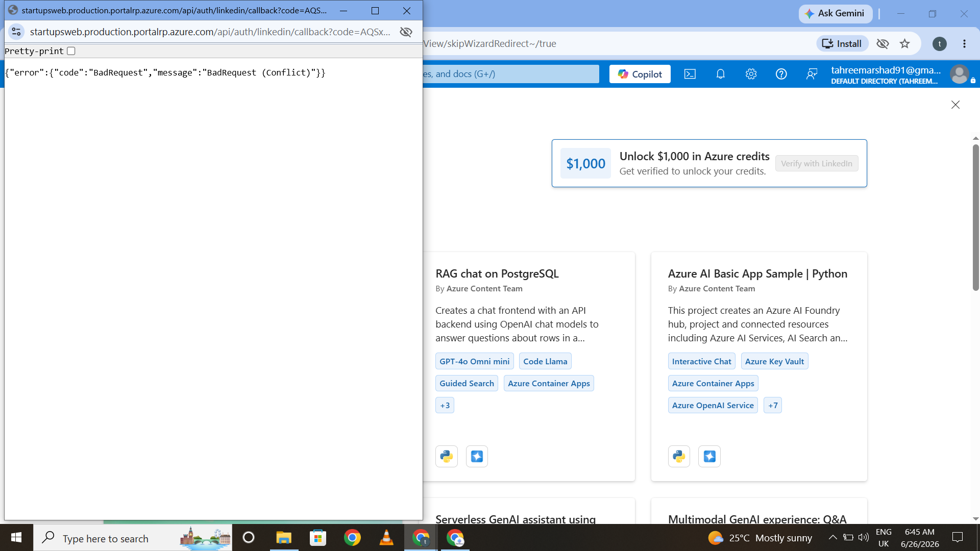Open the volume control icon
Image resolution: width=980 pixels, height=551 pixels.
(x=864, y=537)
